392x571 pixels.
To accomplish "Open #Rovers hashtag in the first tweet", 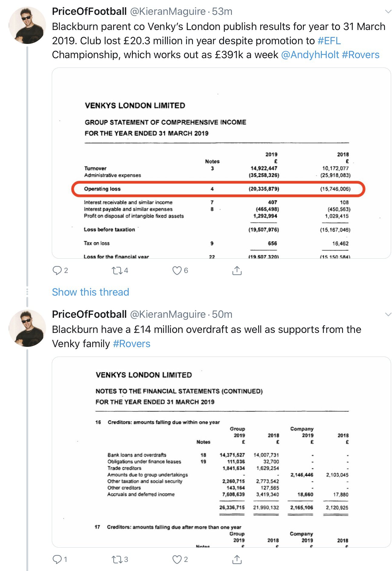I will [x=361, y=55].
